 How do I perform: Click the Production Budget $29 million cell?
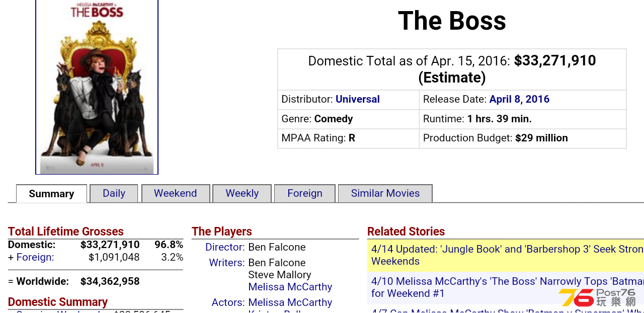[x=523, y=138]
